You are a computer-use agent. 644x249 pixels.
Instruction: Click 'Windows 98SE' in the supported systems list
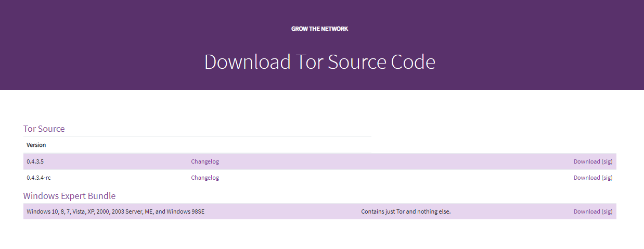185,211
